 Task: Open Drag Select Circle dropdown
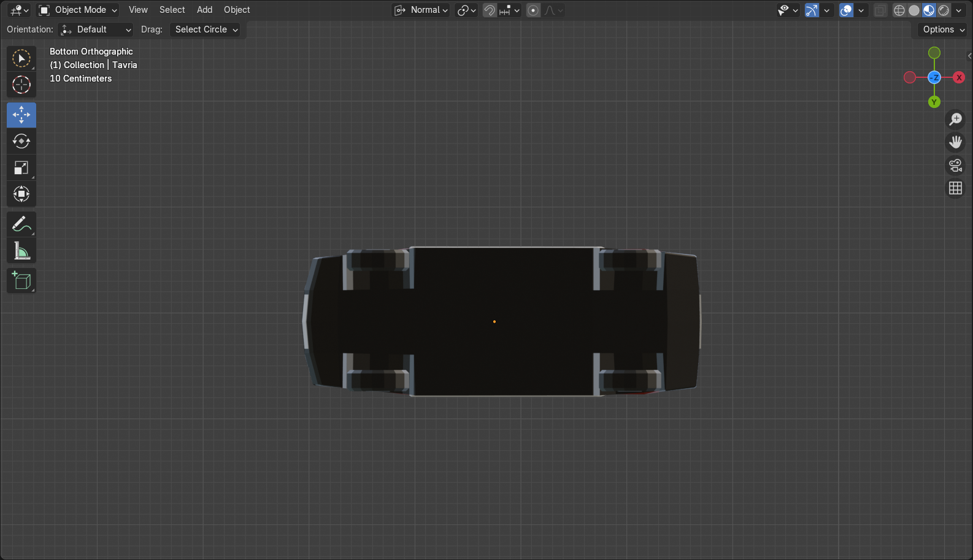click(205, 29)
